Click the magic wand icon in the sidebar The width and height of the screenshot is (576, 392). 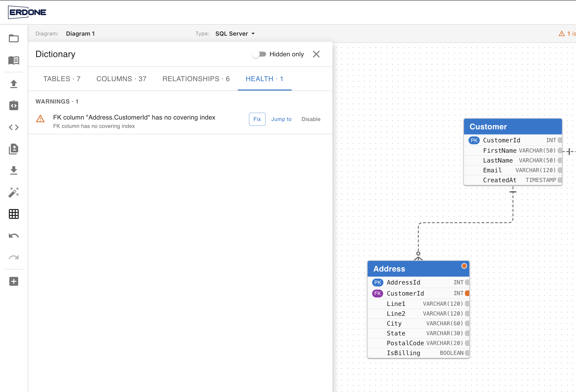[14, 193]
